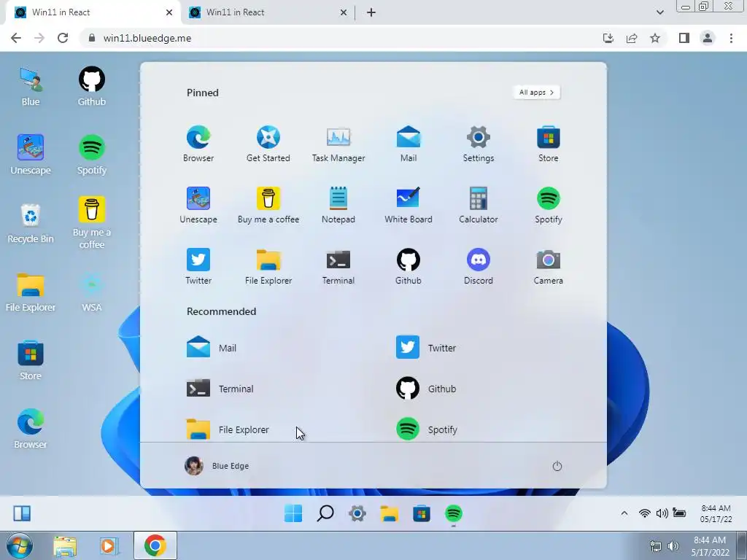Click the Win11 battery tray icon
This screenshot has height=560, width=747.
(679, 513)
